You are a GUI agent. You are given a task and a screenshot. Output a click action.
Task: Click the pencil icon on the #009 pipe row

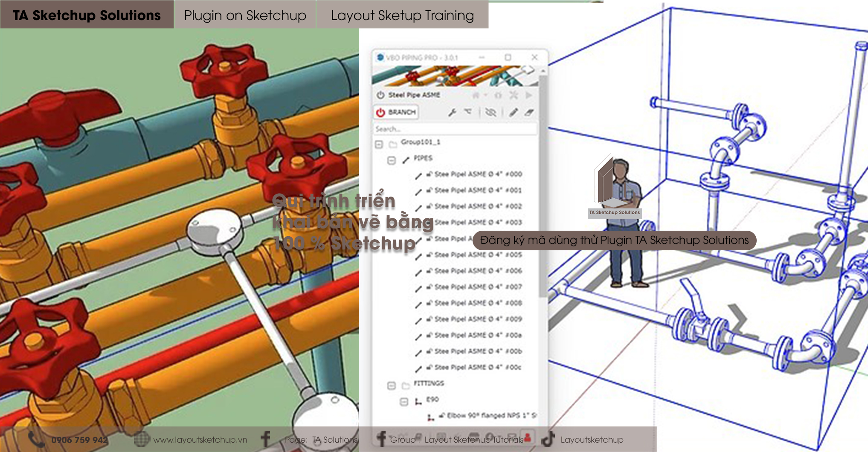(418, 320)
